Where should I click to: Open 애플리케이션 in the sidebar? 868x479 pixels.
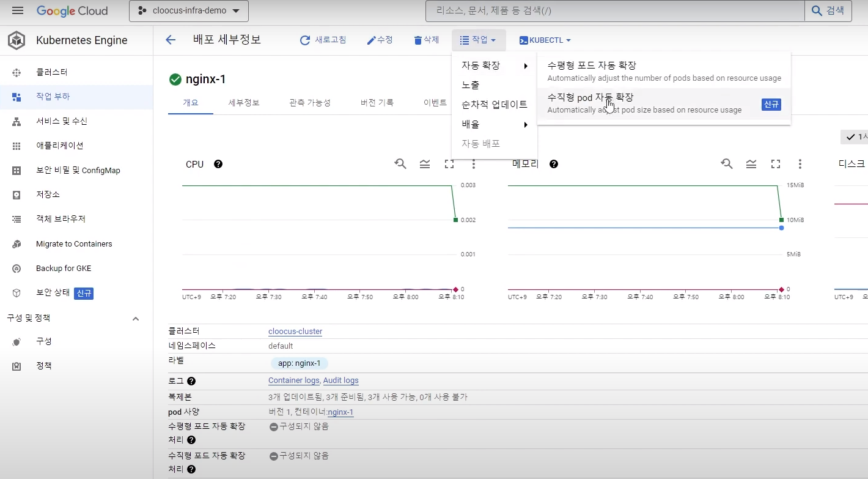[76, 146]
